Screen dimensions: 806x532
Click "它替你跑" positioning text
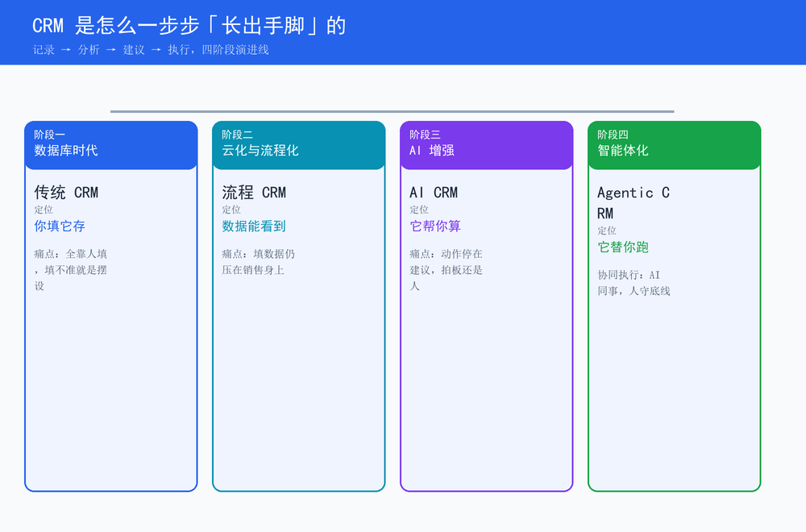point(622,247)
